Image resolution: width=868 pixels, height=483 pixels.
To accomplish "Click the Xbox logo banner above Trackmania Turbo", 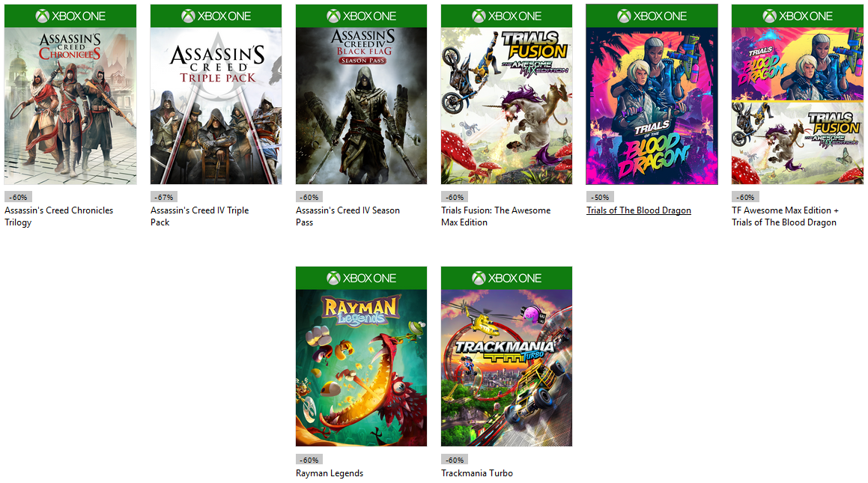I will [506, 278].
